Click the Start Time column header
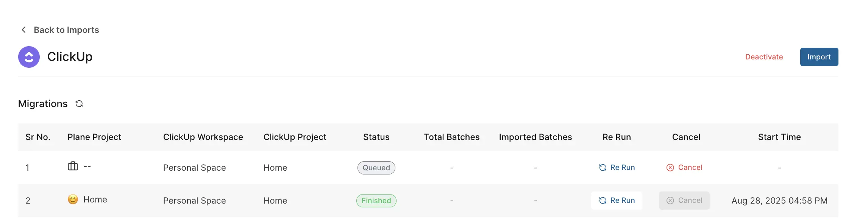The image size is (868, 221). tap(779, 137)
